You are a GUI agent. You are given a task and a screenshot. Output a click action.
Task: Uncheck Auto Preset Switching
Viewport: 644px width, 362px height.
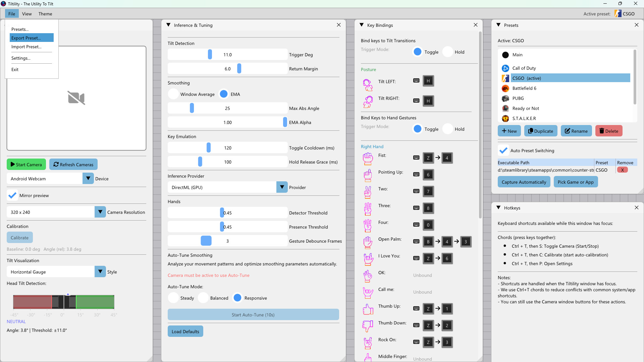pyautogui.click(x=503, y=150)
